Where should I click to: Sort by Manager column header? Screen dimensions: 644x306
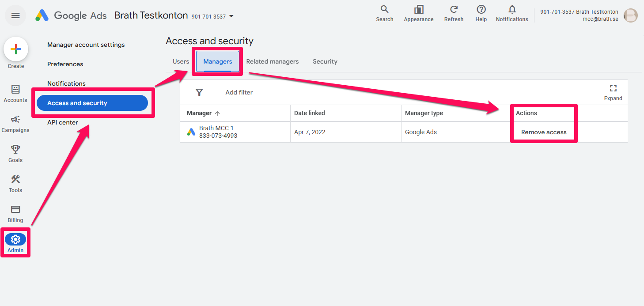tap(199, 113)
